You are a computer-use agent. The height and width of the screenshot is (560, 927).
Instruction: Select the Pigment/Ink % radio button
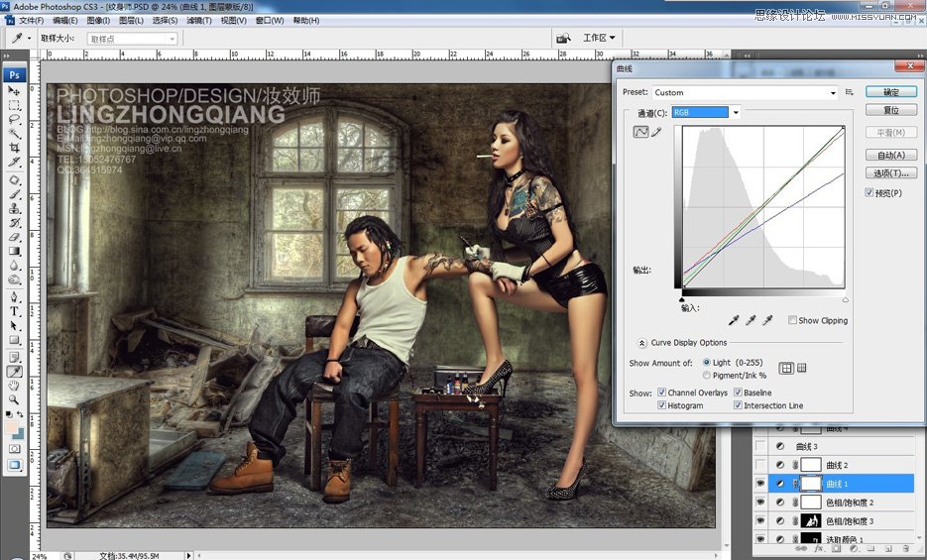point(707,376)
